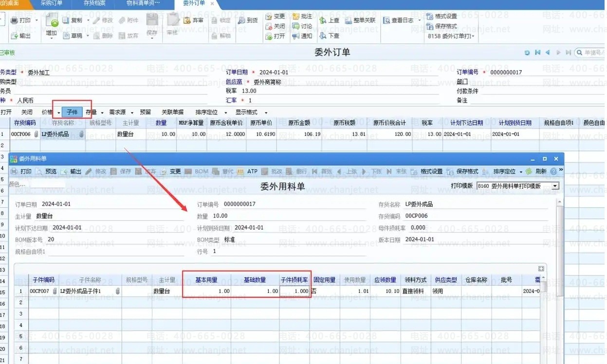Screen dimensions: 607x364
Task: Expand the 排序定位 dropdown in 委外用料单
Action: click(x=520, y=172)
